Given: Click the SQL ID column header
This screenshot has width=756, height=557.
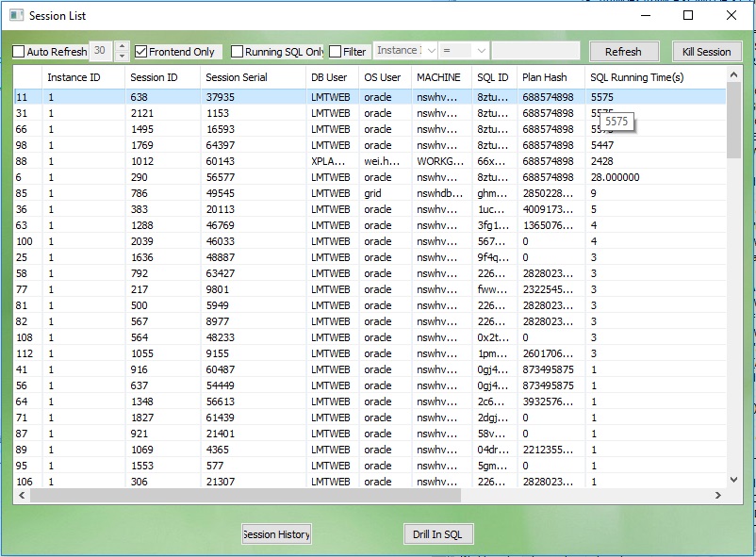Looking at the screenshot, I should click(x=494, y=77).
